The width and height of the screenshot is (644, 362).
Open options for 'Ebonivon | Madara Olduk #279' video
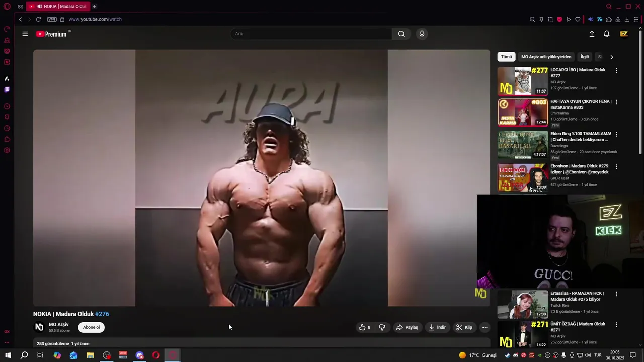tap(616, 167)
